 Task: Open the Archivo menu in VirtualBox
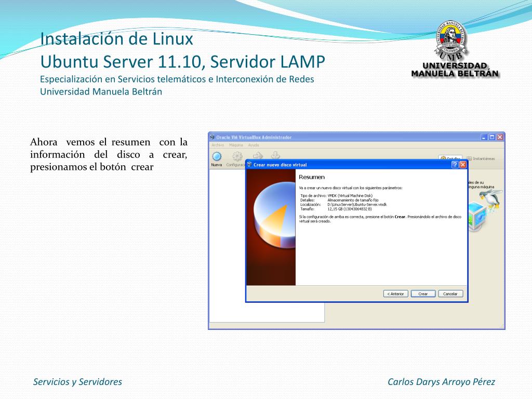[x=218, y=145]
